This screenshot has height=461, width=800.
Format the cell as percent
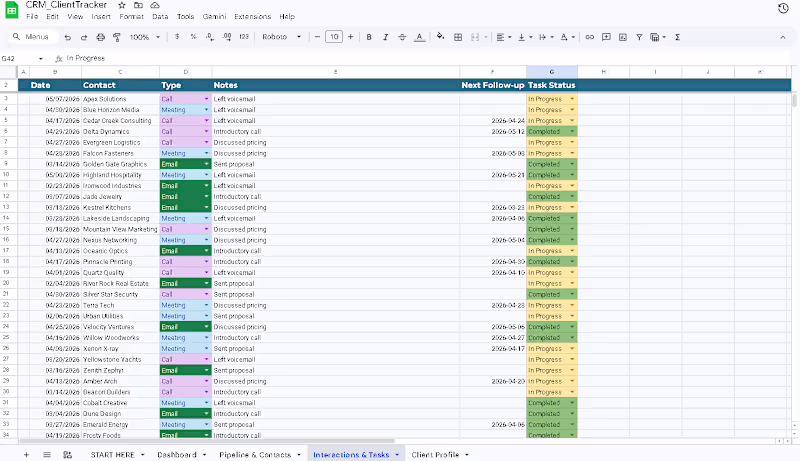pos(193,37)
